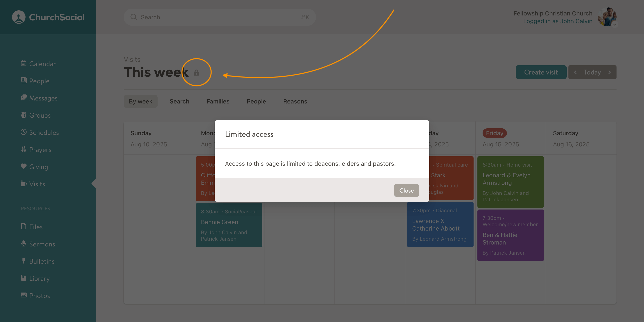
Task: Jump to Today in visits
Action: (x=592, y=72)
